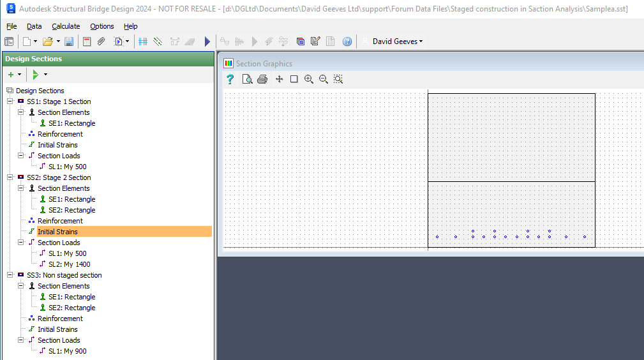Select the Design Sections root tree item

point(40,91)
